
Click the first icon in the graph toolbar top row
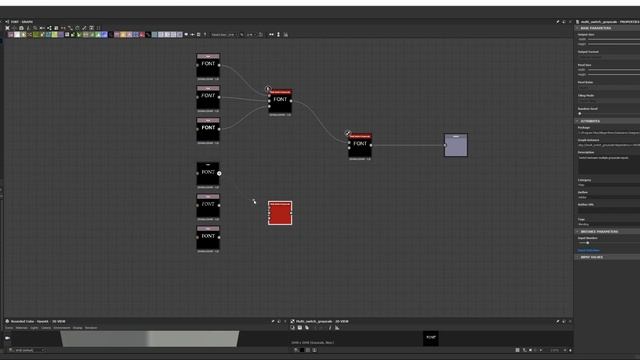click(7, 28)
